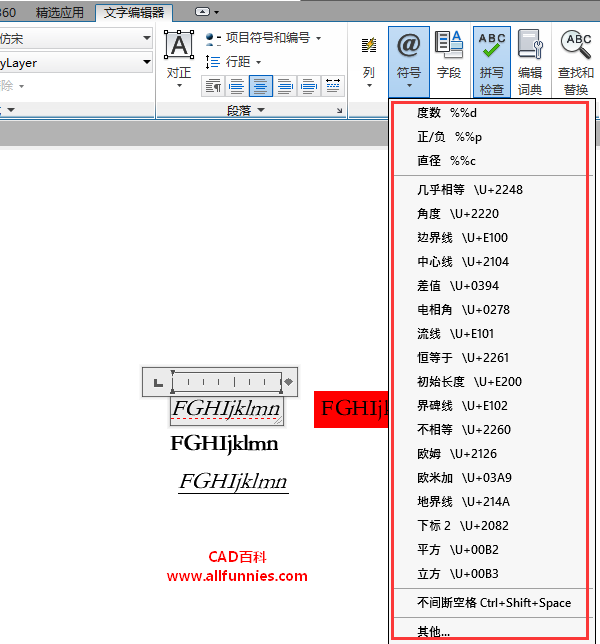The width and height of the screenshot is (600, 644).
Task: Click the bold FGHIjklmn text line
Action: (x=224, y=443)
